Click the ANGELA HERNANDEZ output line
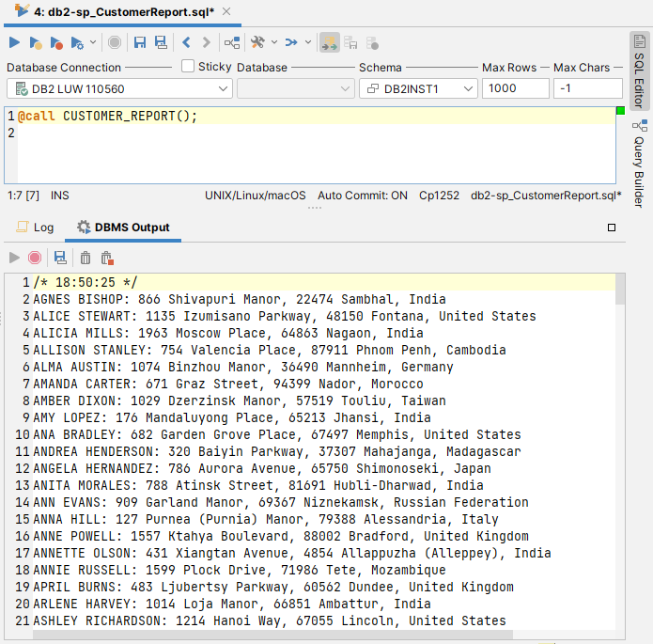This screenshot has height=644, width=653. 262,468
